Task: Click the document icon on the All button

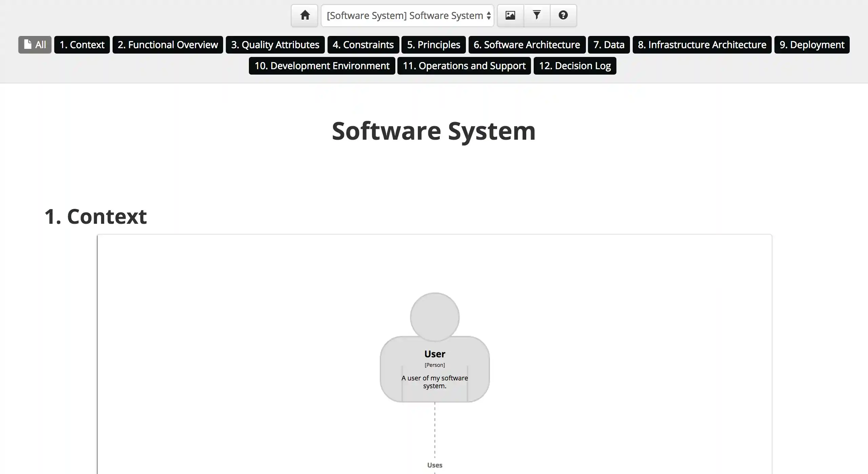Action: 27,44
